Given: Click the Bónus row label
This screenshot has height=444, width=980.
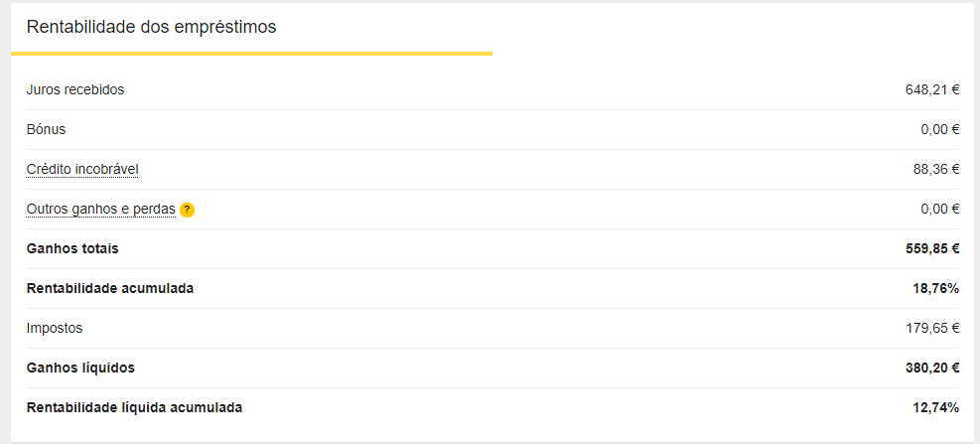Looking at the screenshot, I should 46,129.
